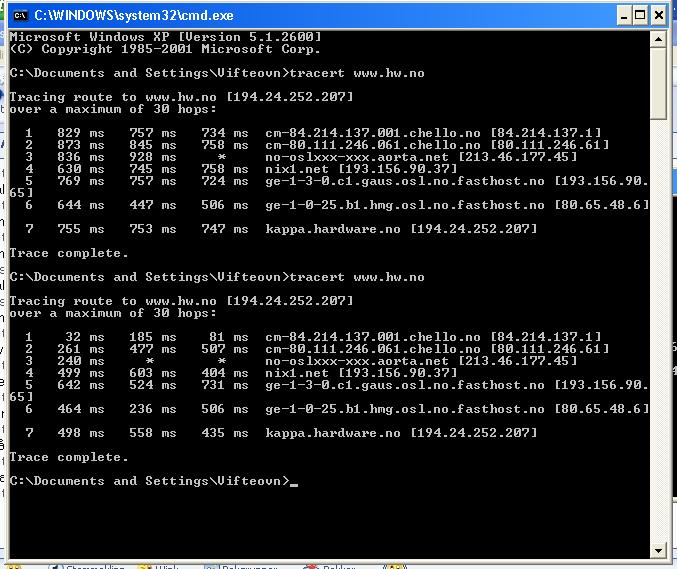Click the blinking cursor after the last prompt
The width and height of the screenshot is (677, 569).
click(x=294, y=485)
